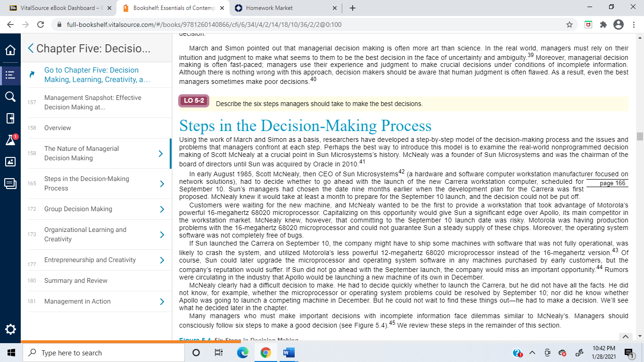Open the Chrome three-dot menu
644x362 pixels.
[633, 25]
